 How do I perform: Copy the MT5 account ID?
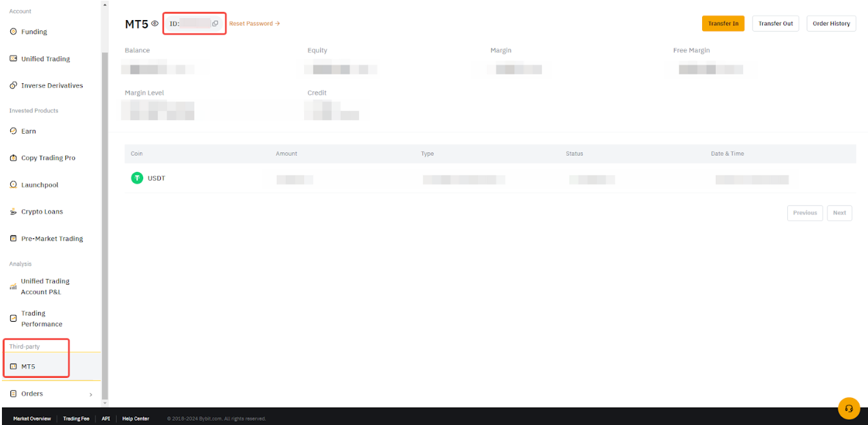(x=216, y=24)
